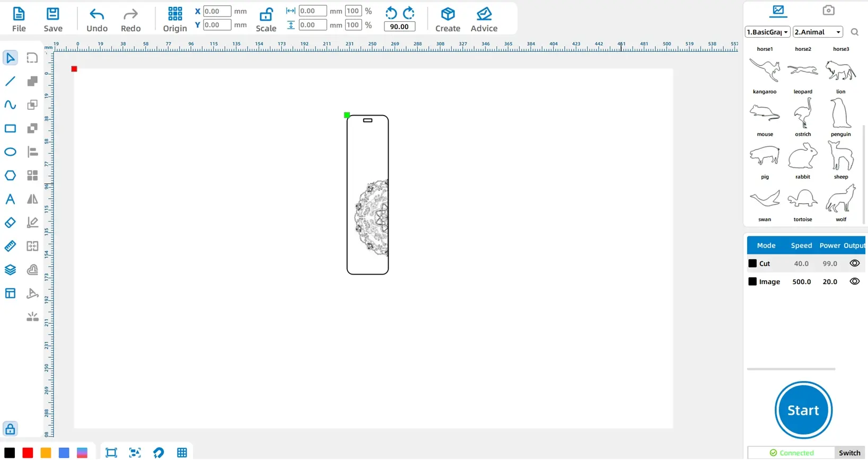This screenshot has height=460, width=868.
Task: Switch to the camera tab
Action: (x=828, y=10)
